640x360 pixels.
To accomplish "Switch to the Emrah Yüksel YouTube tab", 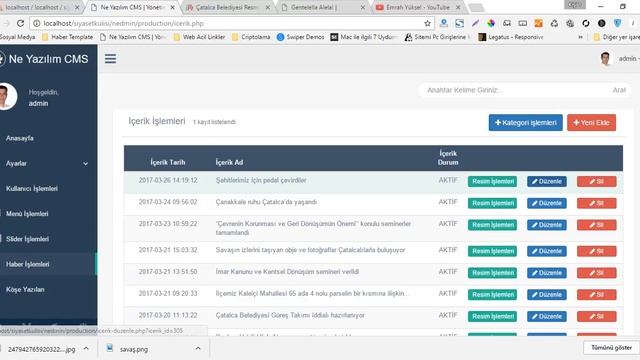I will (x=418, y=7).
